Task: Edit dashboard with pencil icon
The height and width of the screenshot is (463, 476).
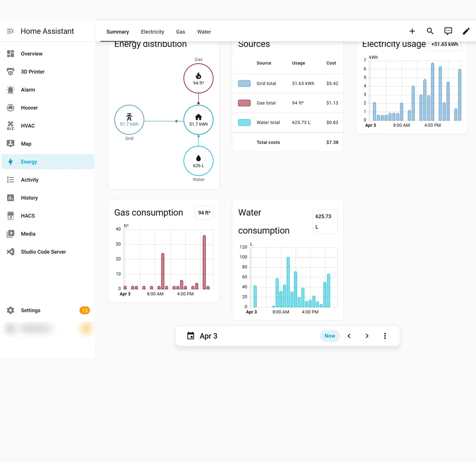Action: click(466, 31)
